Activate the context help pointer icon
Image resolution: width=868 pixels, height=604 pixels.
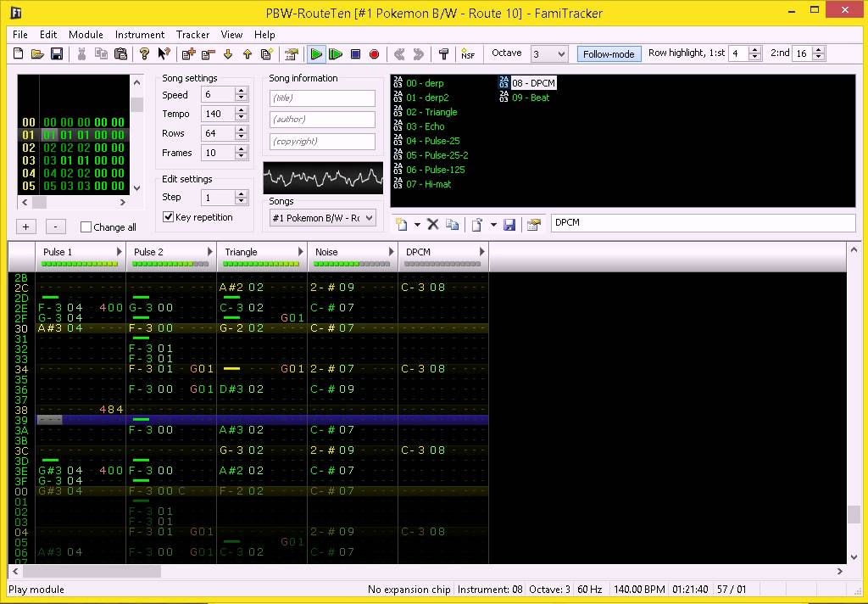(x=164, y=53)
